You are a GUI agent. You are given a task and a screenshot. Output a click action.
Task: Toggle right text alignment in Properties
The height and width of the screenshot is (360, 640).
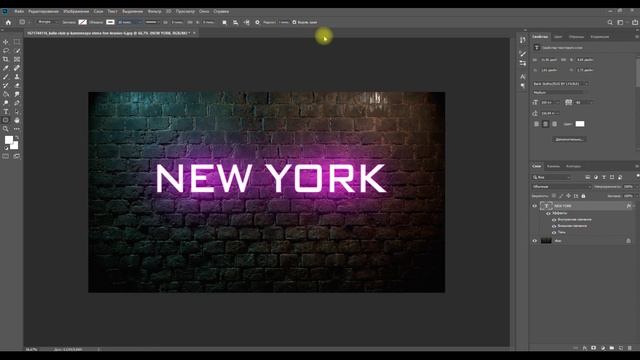click(554, 124)
